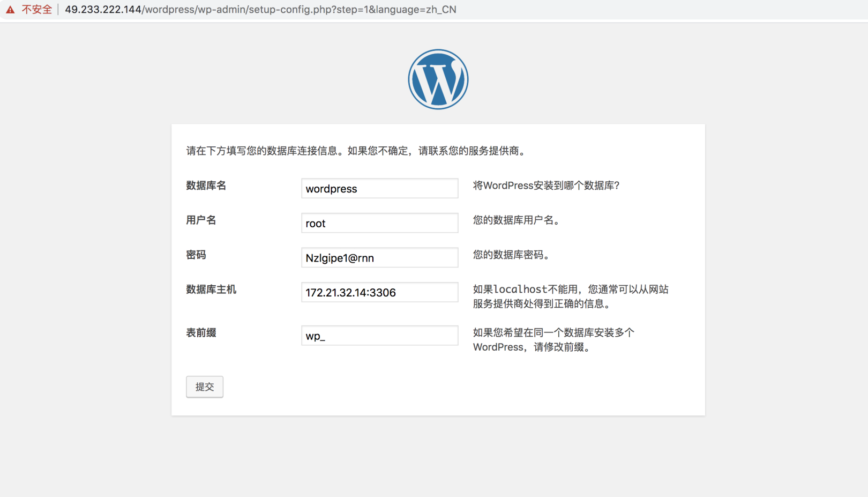Click the 数据库名 label
The height and width of the screenshot is (497, 868).
pyautogui.click(x=206, y=186)
